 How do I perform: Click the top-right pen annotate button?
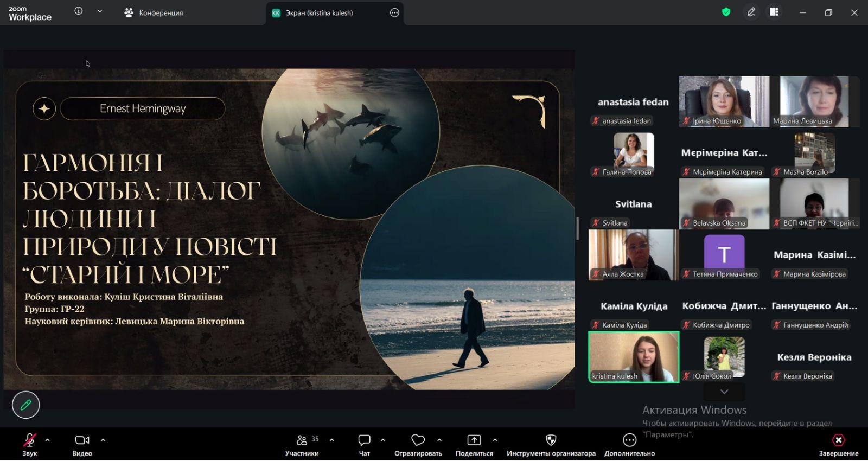pyautogui.click(x=751, y=12)
